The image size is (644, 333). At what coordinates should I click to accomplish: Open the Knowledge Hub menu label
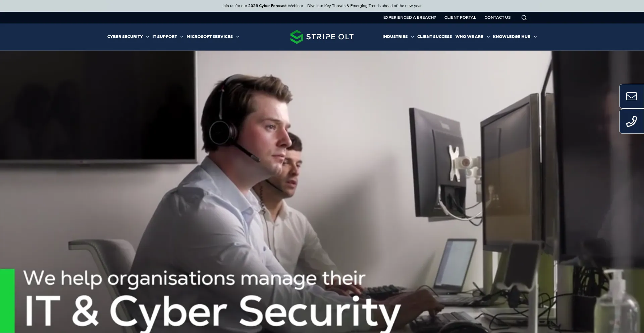[x=512, y=37]
